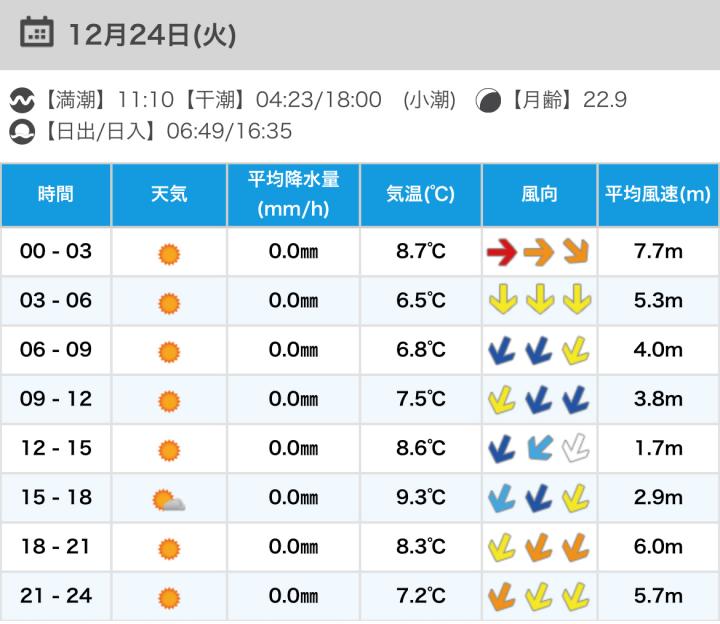Viewport: 720px width, 624px height.
Task: Click the yellow wind arrow in the 15 - 18 row
Action: click(575, 498)
